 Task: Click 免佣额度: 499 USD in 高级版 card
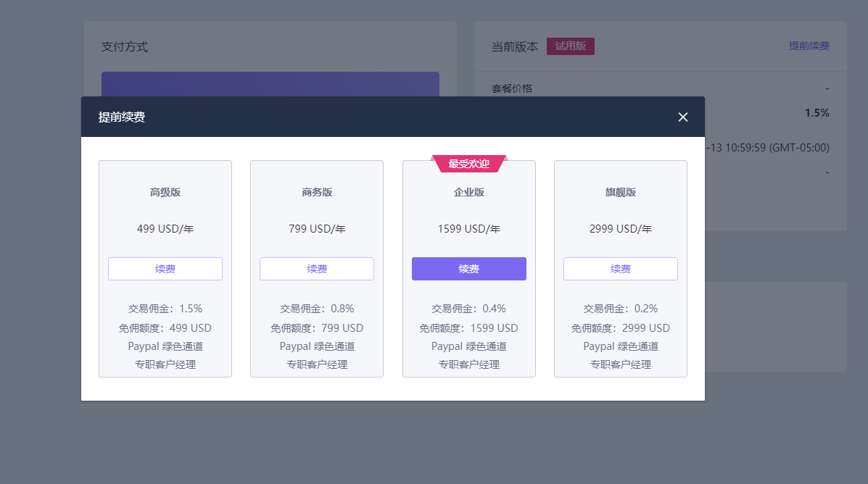[x=165, y=328]
